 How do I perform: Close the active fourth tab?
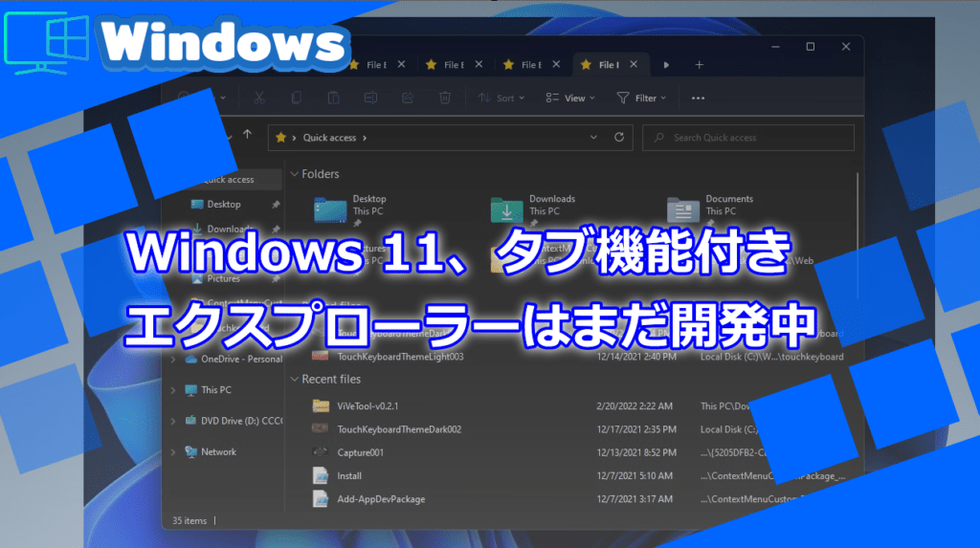click(634, 64)
